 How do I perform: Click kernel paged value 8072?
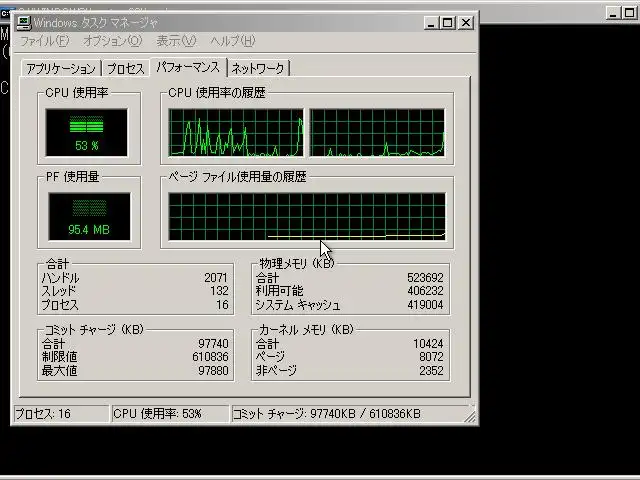click(431, 357)
